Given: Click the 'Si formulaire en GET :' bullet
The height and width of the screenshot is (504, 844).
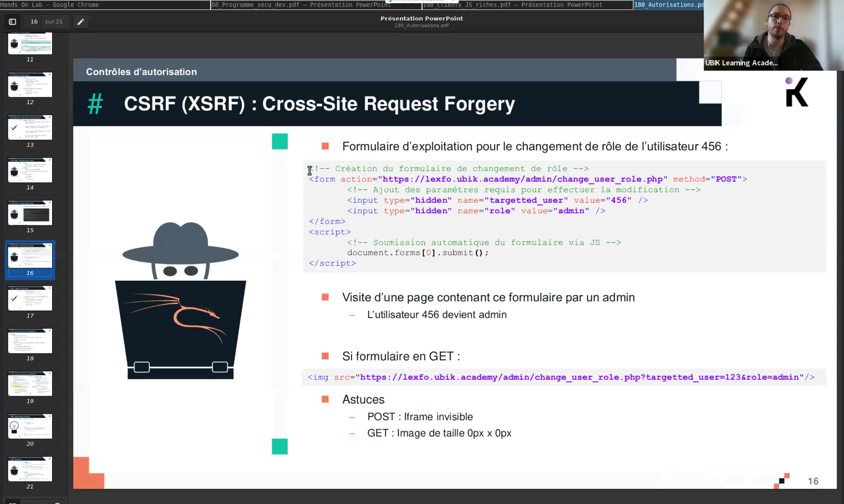Looking at the screenshot, I should tap(401, 356).
